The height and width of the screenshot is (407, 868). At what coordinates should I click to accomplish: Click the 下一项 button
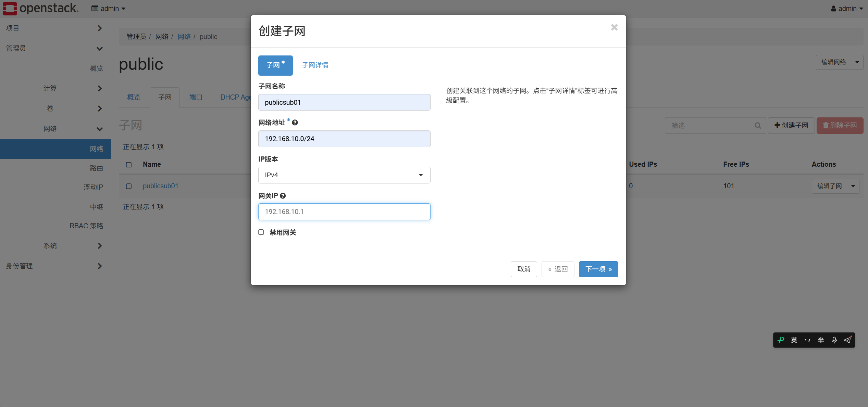[598, 269]
